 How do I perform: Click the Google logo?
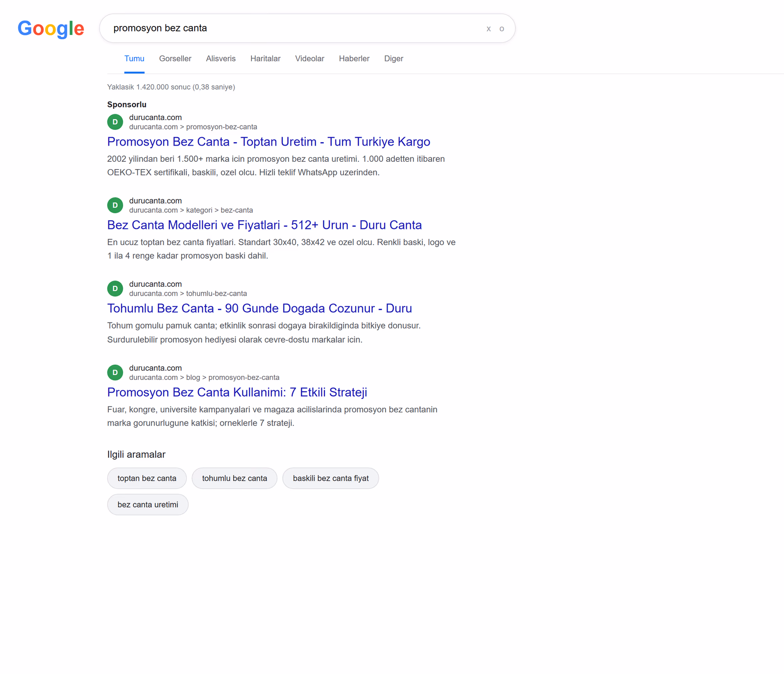[x=51, y=29]
